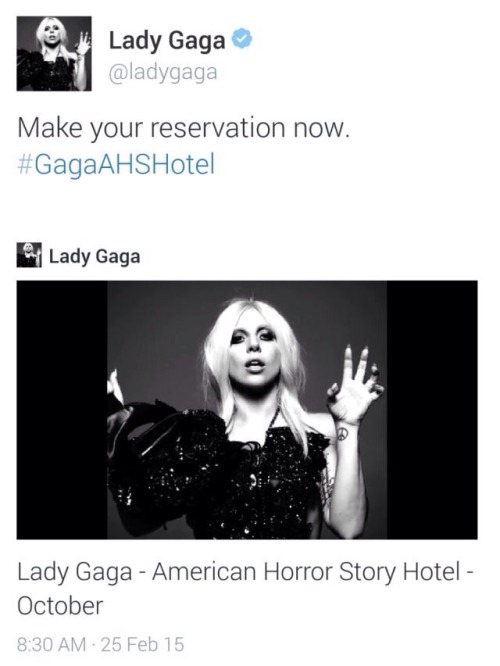The height and width of the screenshot is (666, 500).
Task: Tap the right black bar of the video
Action: tap(432, 410)
